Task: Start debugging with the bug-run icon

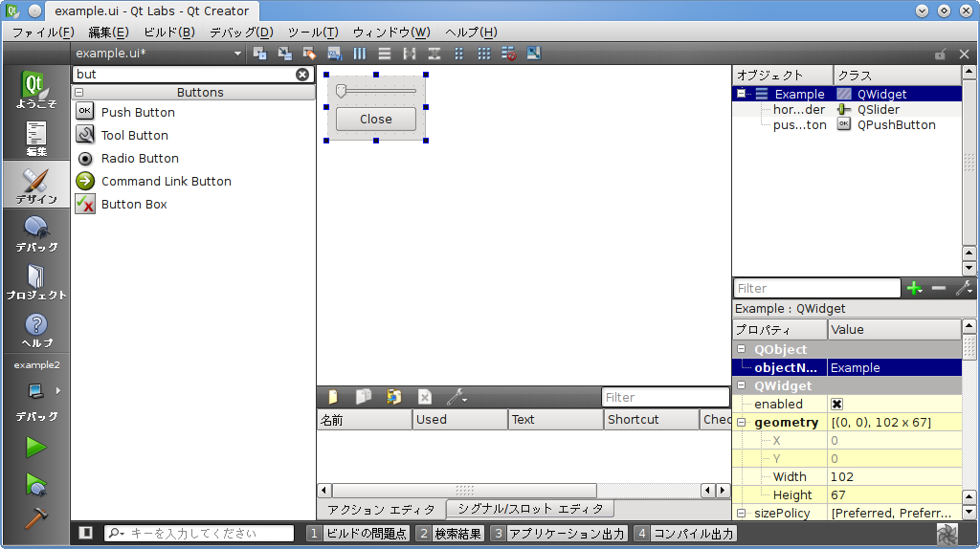Action: click(36, 484)
